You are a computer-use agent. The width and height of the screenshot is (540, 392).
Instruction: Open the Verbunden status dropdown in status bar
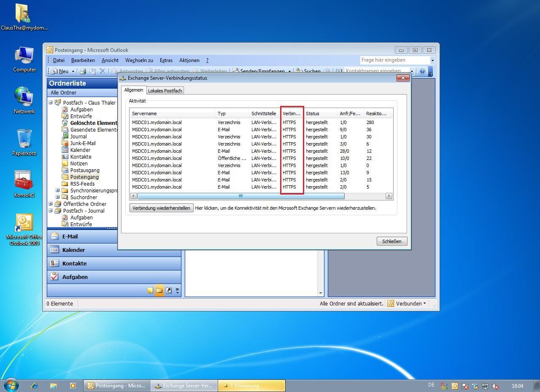click(407, 303)
